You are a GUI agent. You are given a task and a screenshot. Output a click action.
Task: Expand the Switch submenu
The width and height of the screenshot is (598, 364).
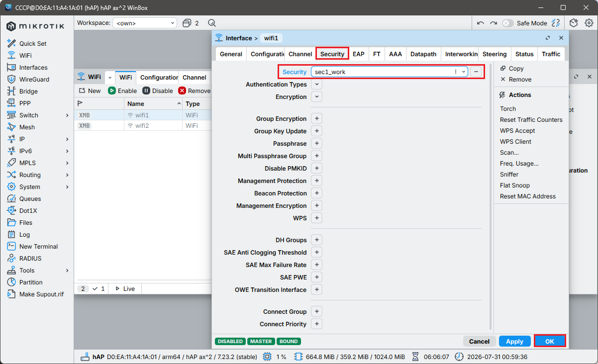[x=67, y=115]
